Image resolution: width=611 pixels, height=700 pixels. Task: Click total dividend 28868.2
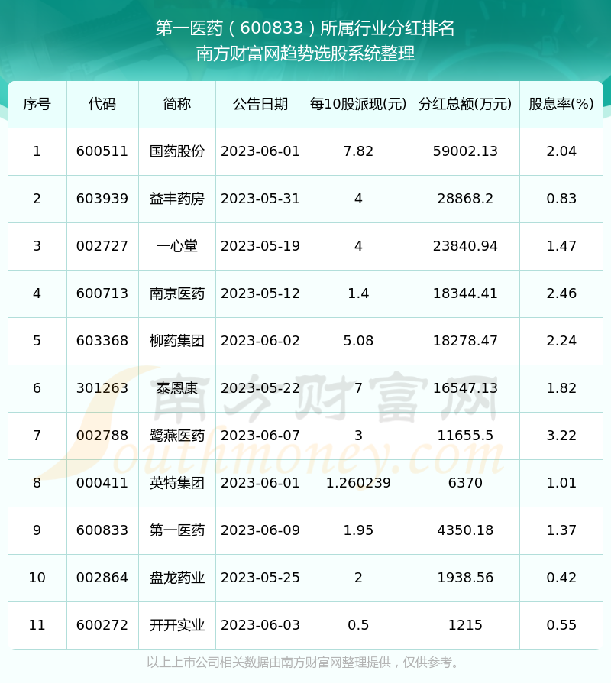(x=465, y=199)
